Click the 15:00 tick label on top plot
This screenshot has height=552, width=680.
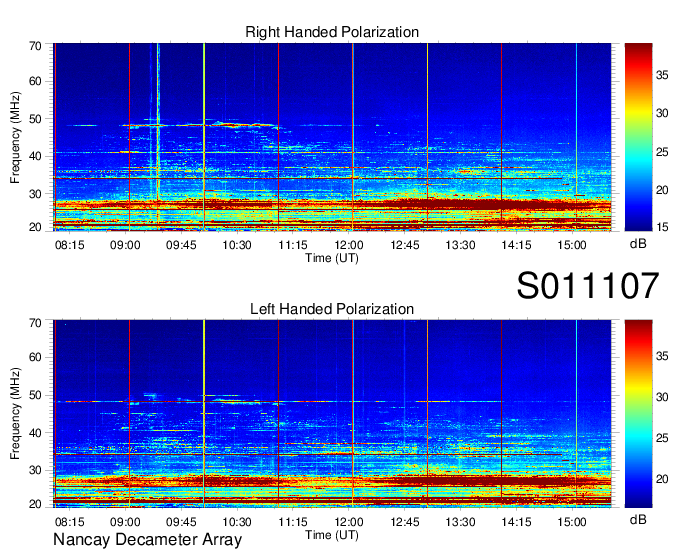pos(572,245)
